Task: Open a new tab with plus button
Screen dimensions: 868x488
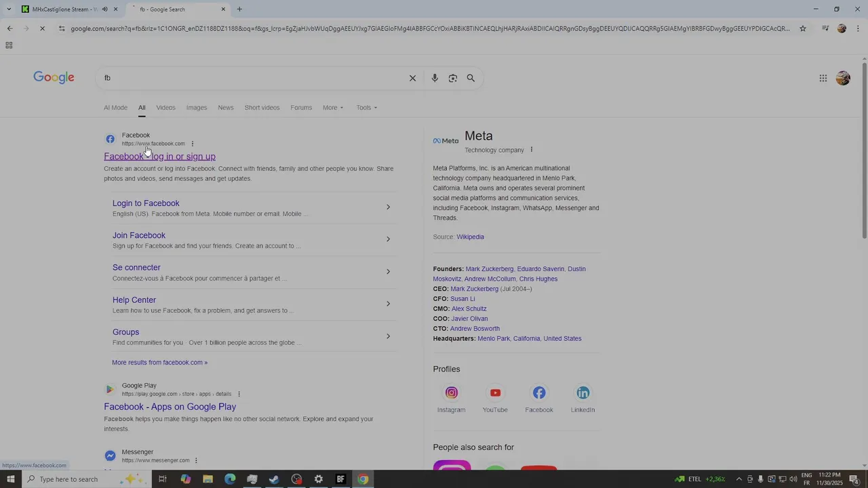Action: (x=239, y=9)
